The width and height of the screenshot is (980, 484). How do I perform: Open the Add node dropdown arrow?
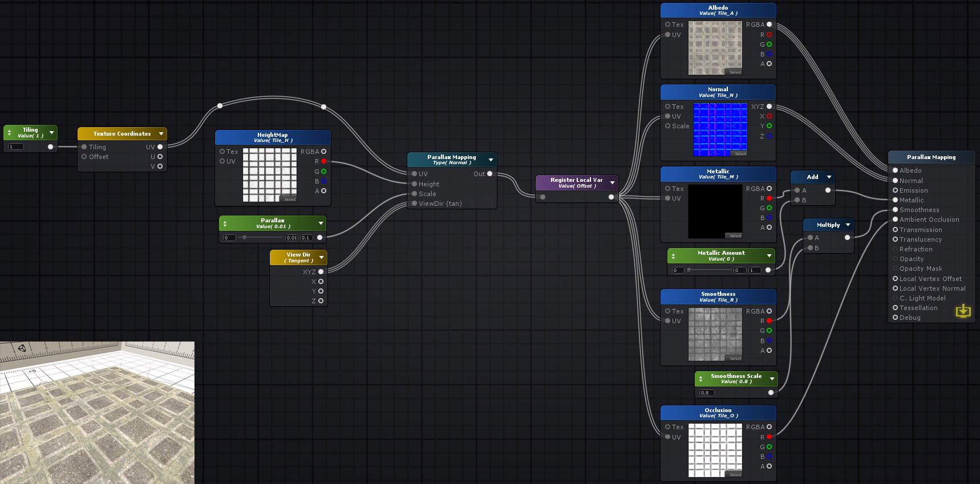click(829, 177)
